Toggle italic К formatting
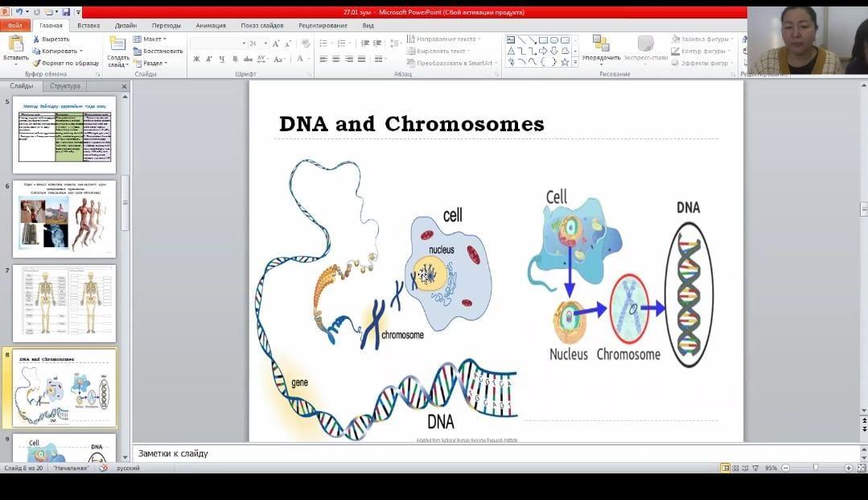 pos(208,59)
